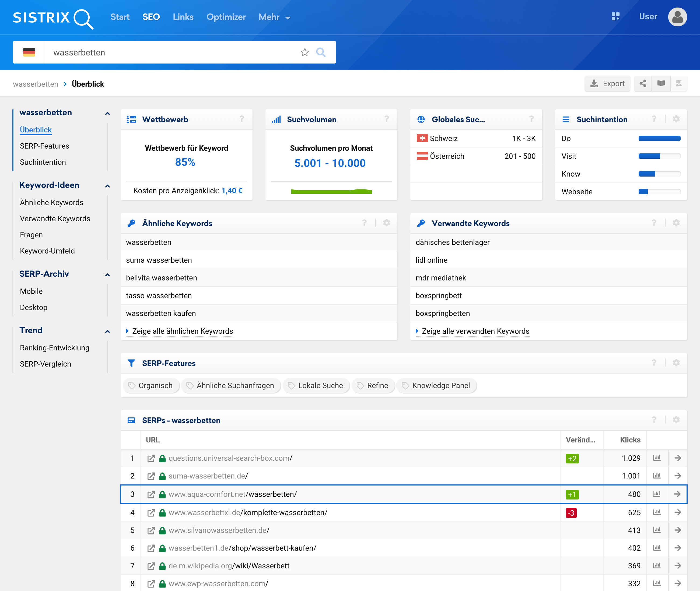Collapse the Keyword-Ideen sidebar section
The height and width of the screenshot is (591, 700).
click(107, 186)
